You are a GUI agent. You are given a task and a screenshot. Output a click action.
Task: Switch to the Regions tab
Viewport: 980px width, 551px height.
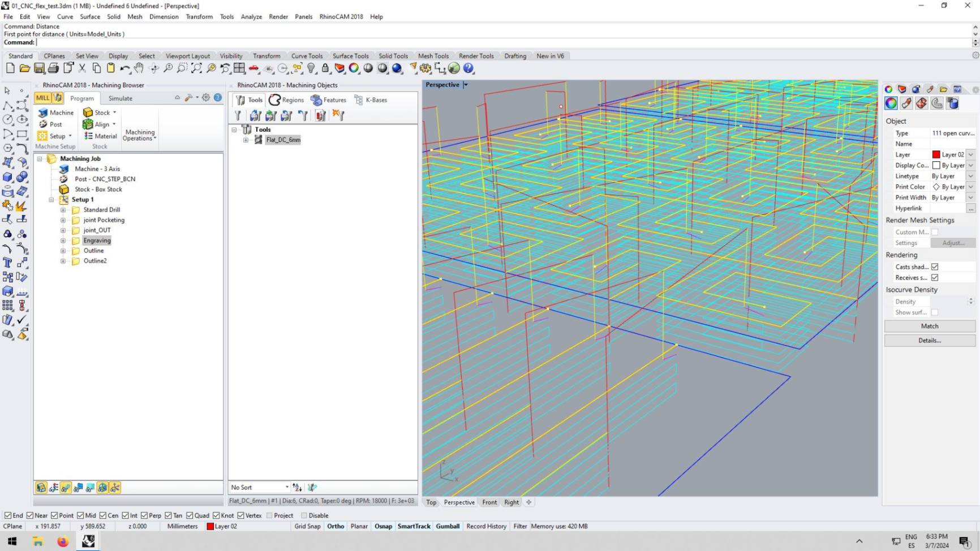pyautogui.click(x=286, y=100)
